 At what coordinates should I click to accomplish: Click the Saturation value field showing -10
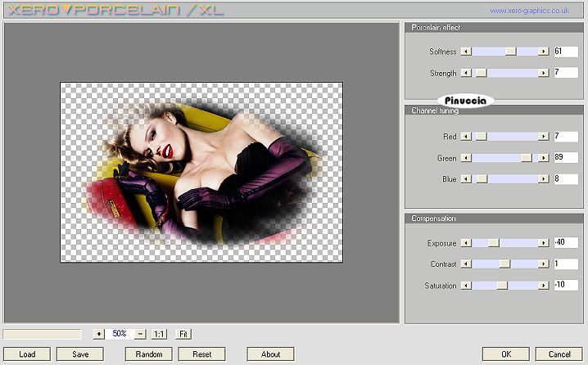(566, 285)
